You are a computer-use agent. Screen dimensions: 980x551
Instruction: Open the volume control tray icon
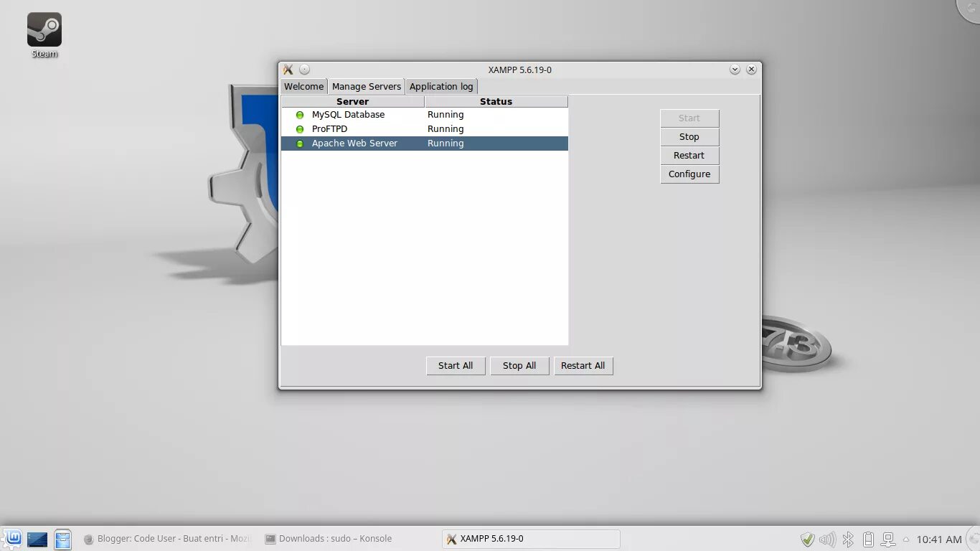pos(827,539)
